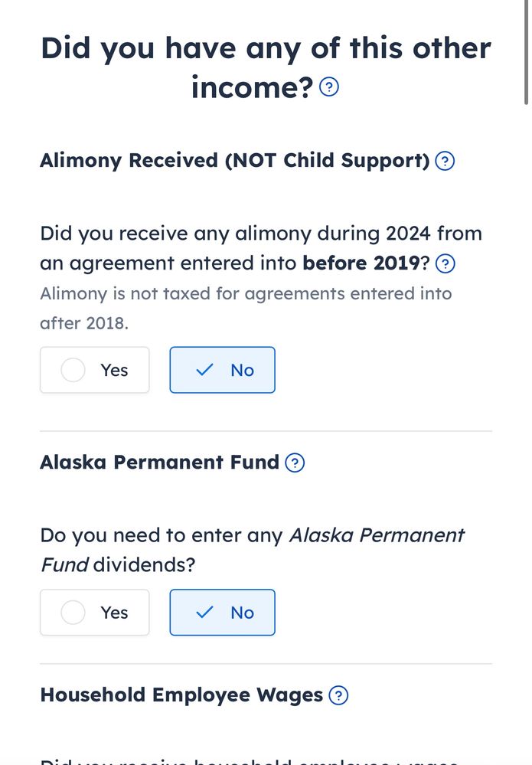Click checkmark icon in Alaska dividends No option

204,613
